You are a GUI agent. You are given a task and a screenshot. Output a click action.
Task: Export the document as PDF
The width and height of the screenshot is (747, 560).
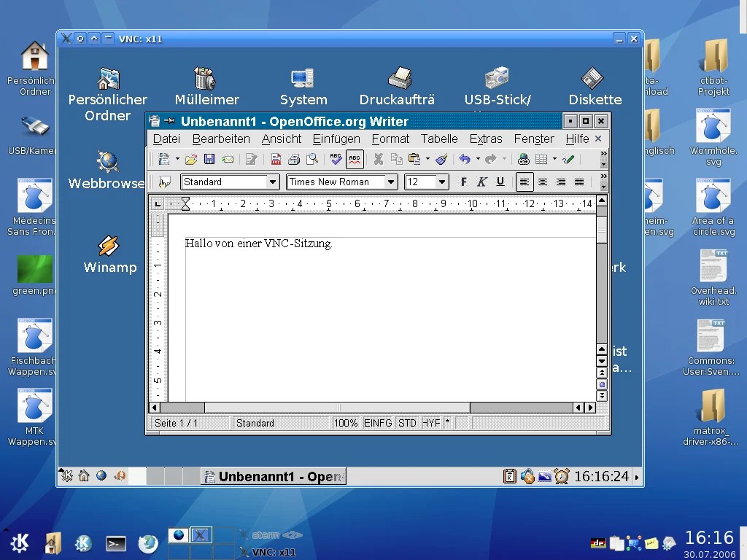[x=274, y=159]
